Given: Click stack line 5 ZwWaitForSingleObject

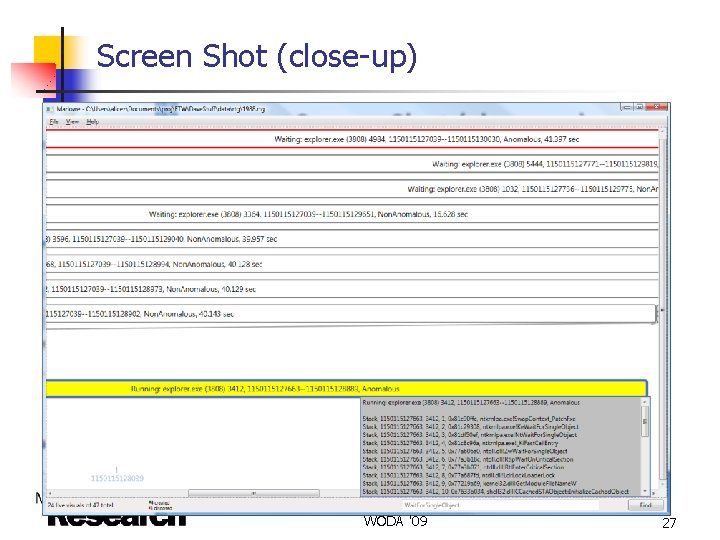Looking at the screenshot, I should point(465,451).
